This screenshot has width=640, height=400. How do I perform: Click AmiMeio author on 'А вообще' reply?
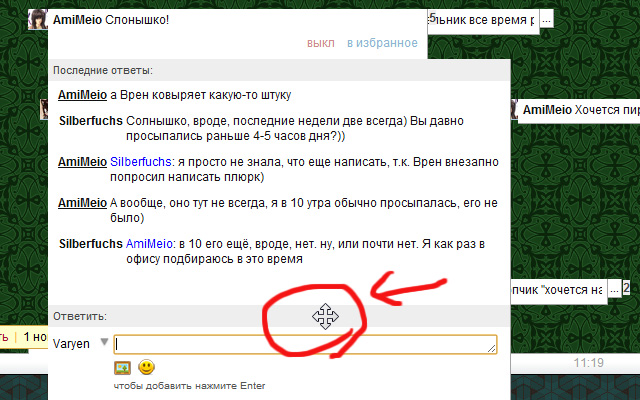(x=82, y=203)
